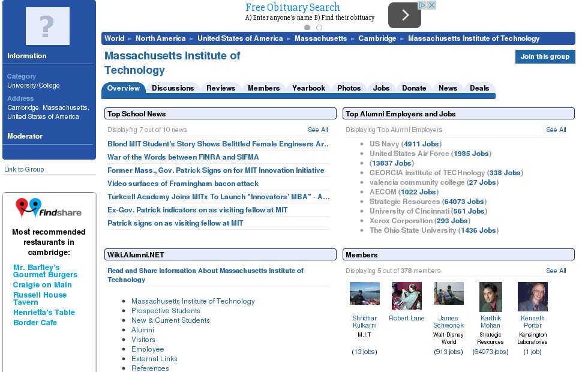The width and height of the screenshot is (588, 372).
Task: Open Craigie on Main restaurant link
Action: (43, 285)
